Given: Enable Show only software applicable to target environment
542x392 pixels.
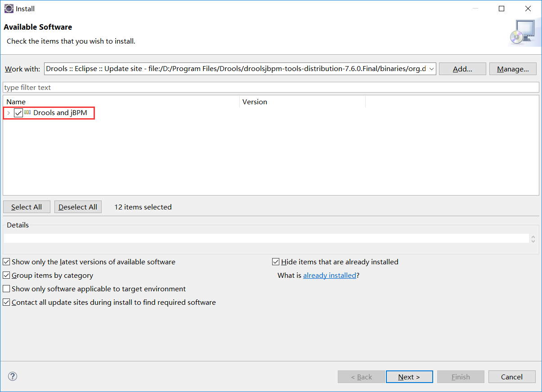Looking at the screenshot, I should click(6, 289).
